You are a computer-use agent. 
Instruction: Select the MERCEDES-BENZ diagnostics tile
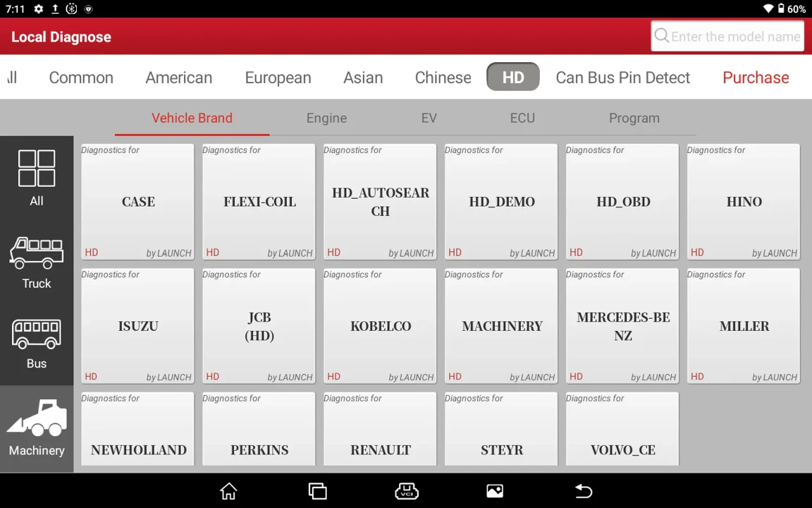point(622,326)
